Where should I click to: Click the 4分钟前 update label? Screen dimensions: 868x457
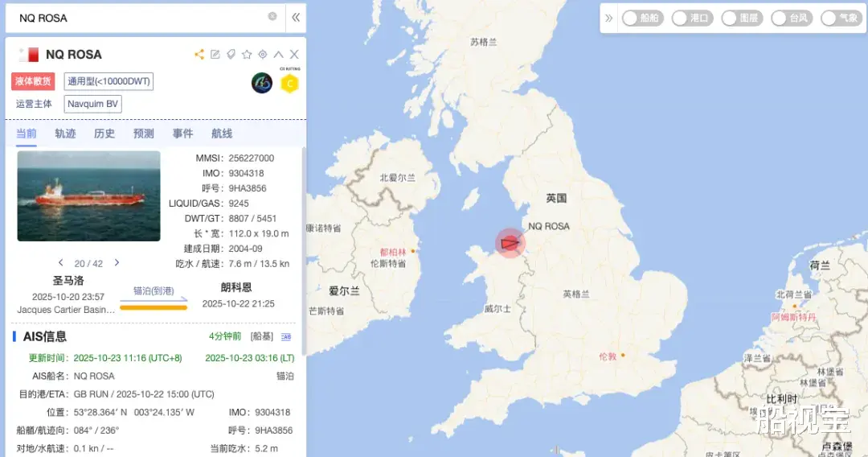[225, 336]
